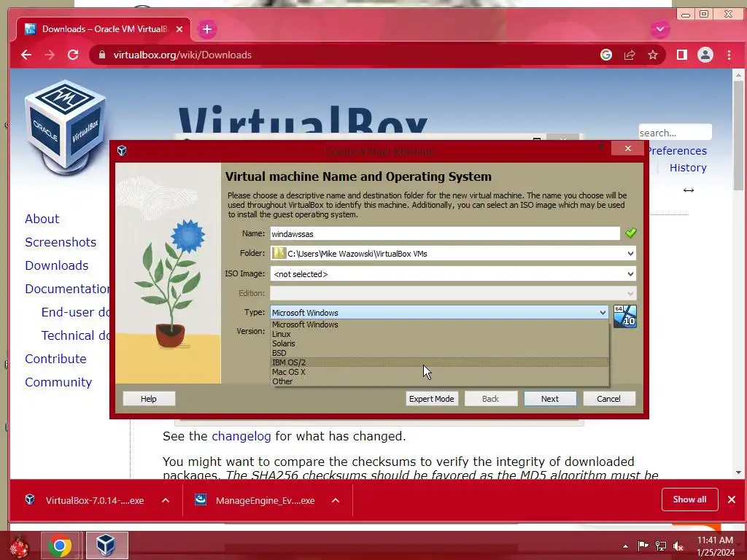Expand VirtualBox-7.0.14 download options chevron
The width and height of the screenshot is (747, 560).
pos(166,500)
